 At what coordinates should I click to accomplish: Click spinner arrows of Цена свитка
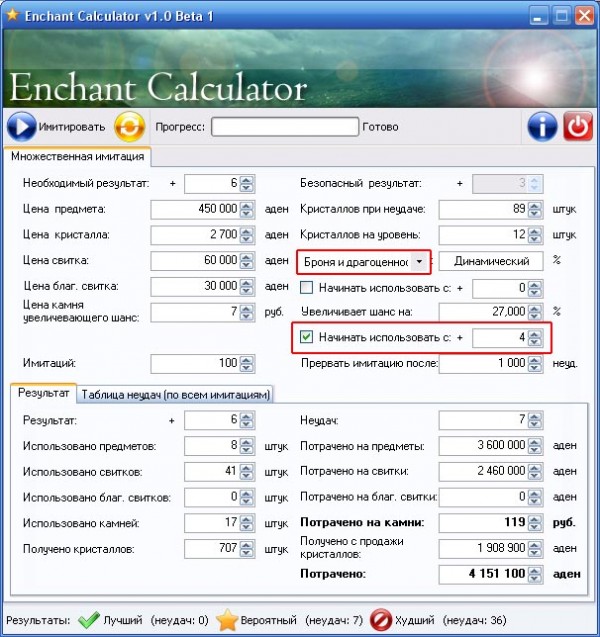[247, 260]
